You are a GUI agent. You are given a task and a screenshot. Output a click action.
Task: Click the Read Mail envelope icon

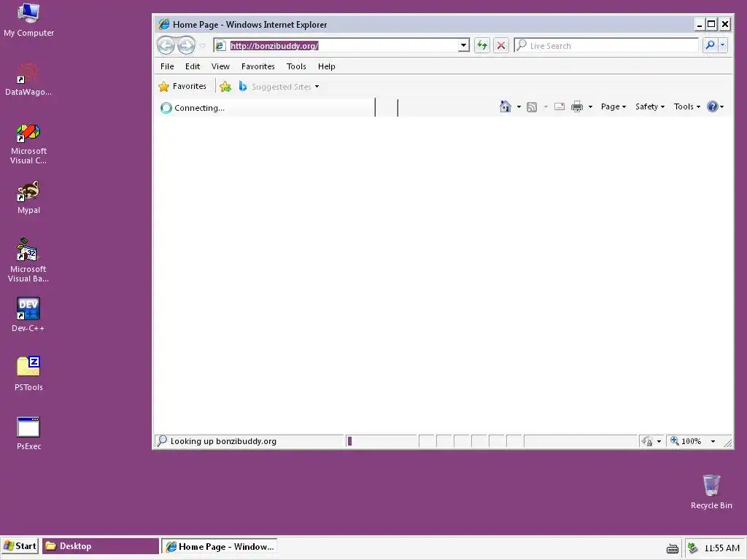click(x=560, y=106)
